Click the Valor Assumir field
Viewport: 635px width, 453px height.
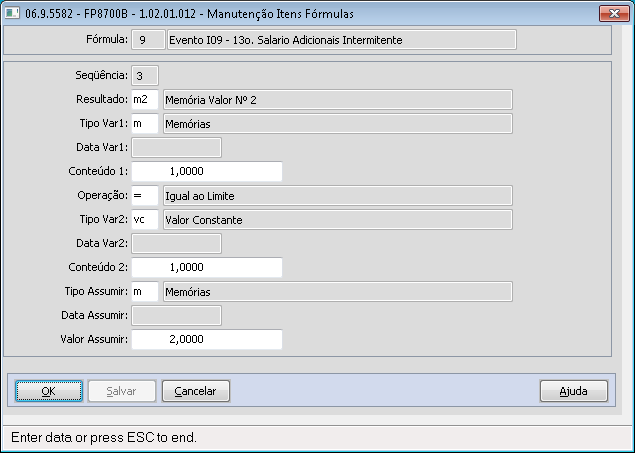pos(207,339)
